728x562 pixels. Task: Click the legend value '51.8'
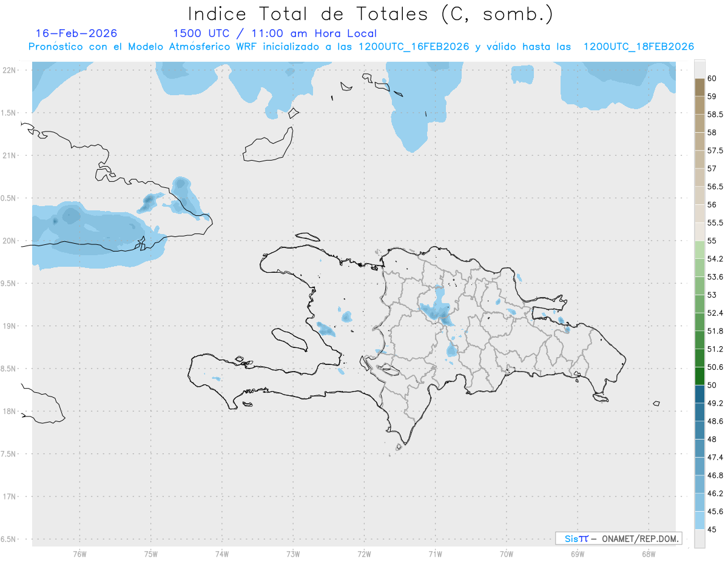click(x=716, y=331)
